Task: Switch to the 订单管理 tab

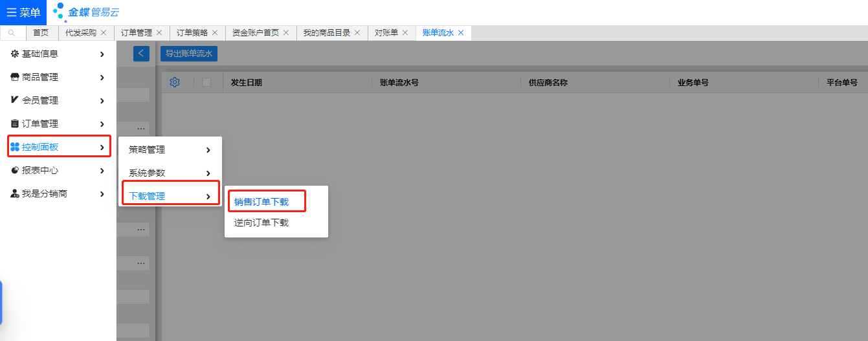Action: (137, 33)
